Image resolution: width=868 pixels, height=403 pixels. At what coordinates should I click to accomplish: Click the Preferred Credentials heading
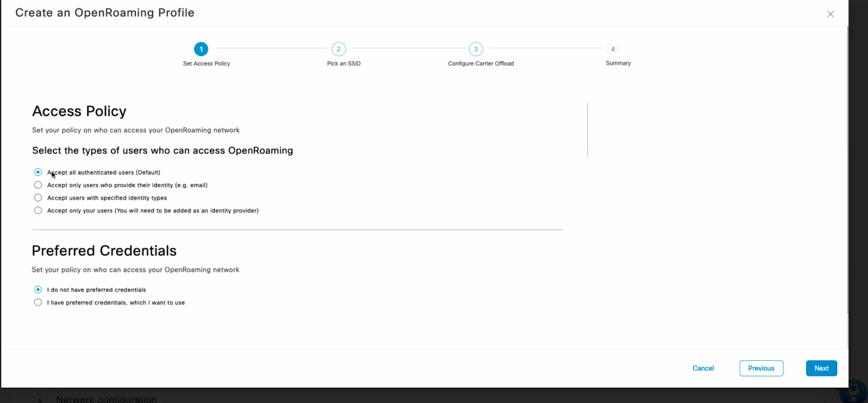[x=104, y=251]
